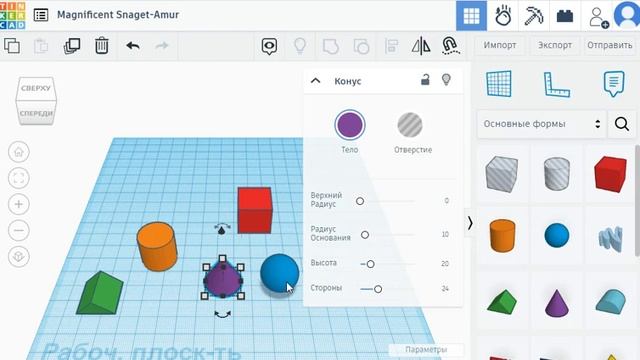Adjust the Стороны slider handle
Screen dimensions: 640x360
click(378, 289)
